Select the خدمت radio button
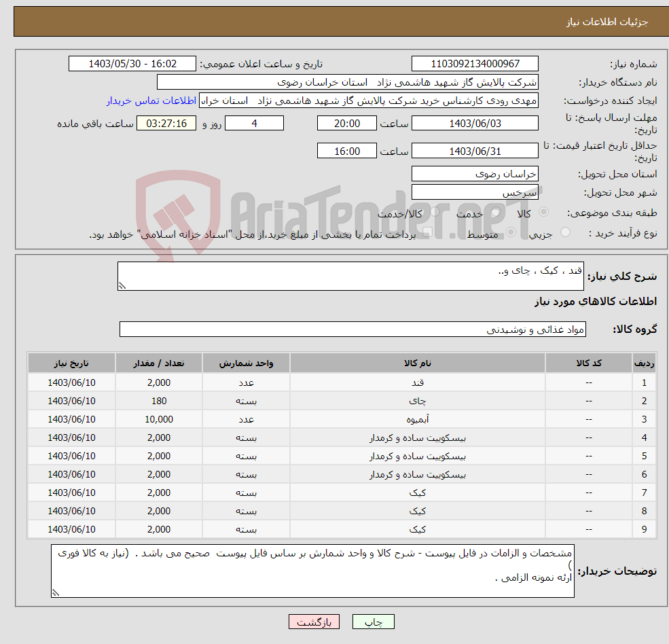 tap(495, 212)
